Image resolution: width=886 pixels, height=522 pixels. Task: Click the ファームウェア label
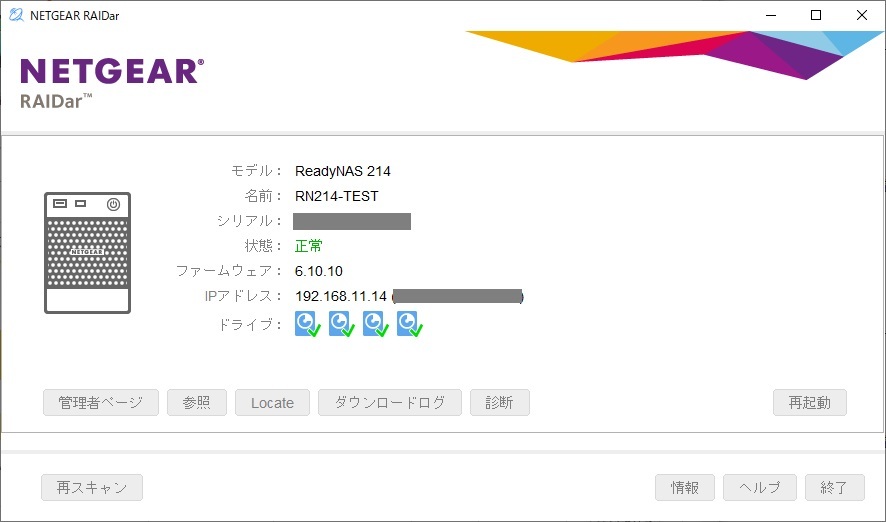[x=228, y=271]
